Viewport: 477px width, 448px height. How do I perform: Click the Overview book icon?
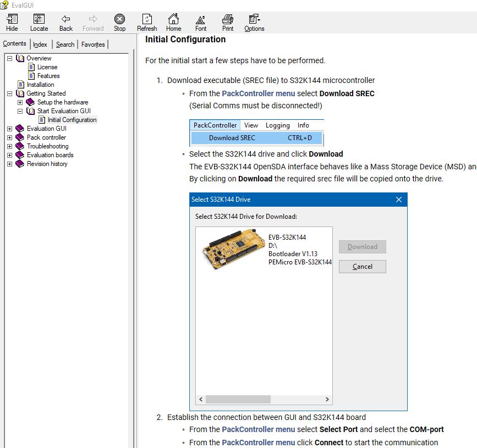[20, 58]
